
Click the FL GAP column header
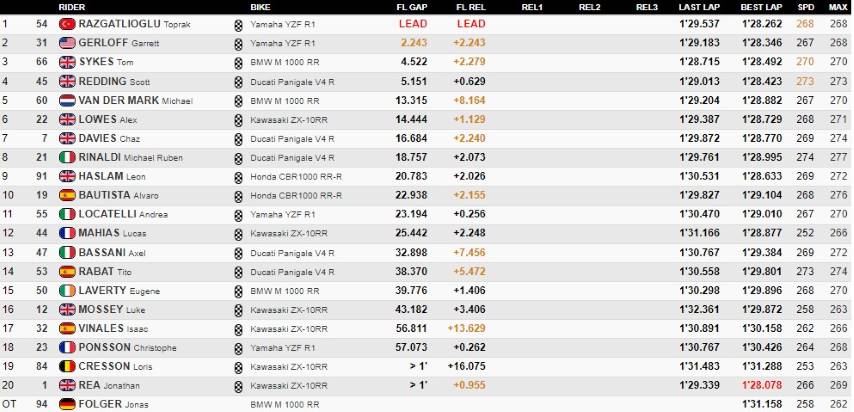pos(412,8)
